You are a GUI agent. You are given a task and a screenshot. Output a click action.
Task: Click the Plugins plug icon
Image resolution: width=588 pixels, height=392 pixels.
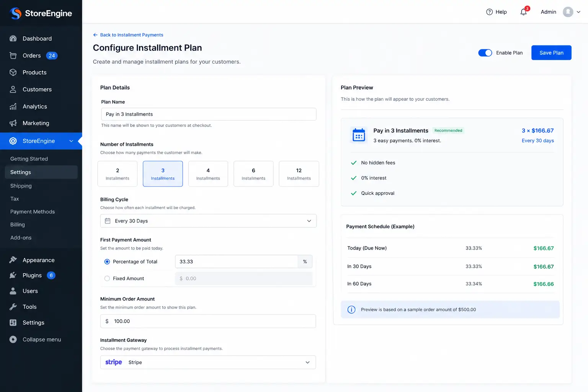pyautogui.click(x=13, y=275)
